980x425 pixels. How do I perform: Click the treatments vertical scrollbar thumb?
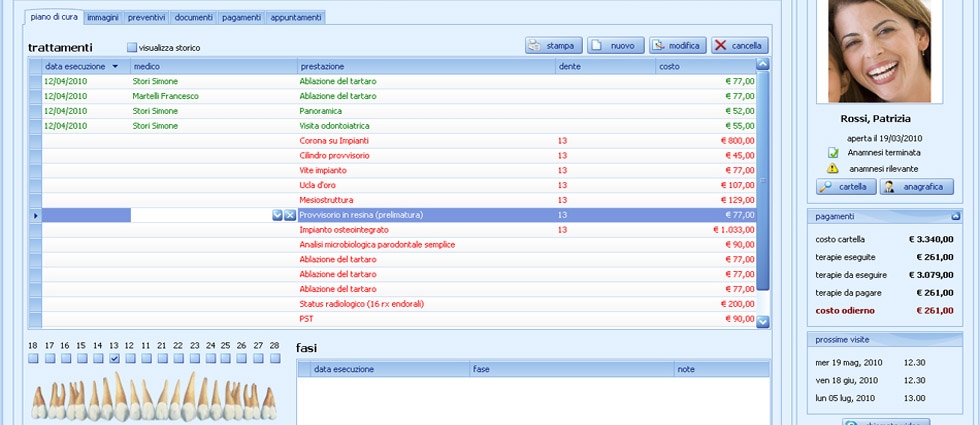pos(762,181)
